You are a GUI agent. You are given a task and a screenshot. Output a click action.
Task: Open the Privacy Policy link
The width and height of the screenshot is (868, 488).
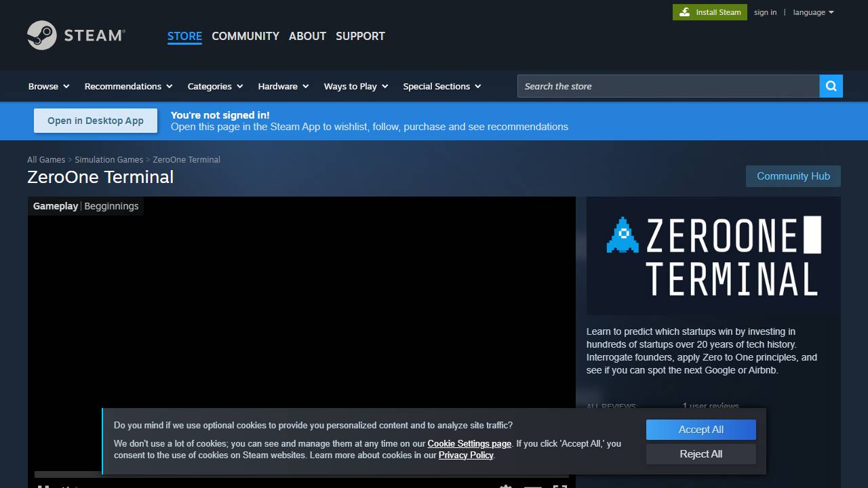click(466, 455)
